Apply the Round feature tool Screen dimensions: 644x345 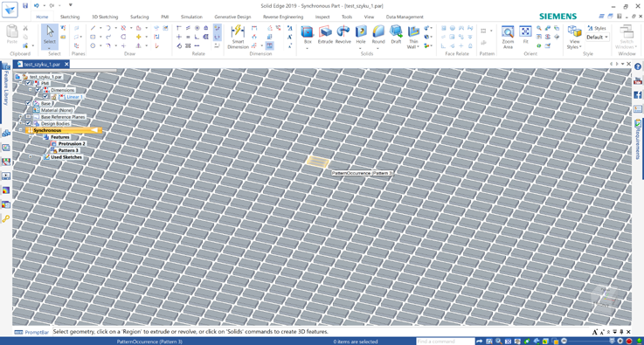tap(378, 35)
